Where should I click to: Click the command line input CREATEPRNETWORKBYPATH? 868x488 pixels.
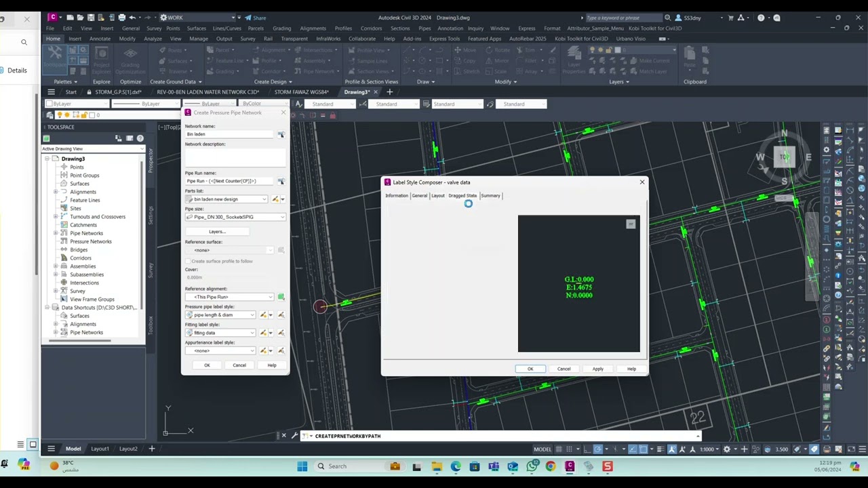click(x=502, y=436)
